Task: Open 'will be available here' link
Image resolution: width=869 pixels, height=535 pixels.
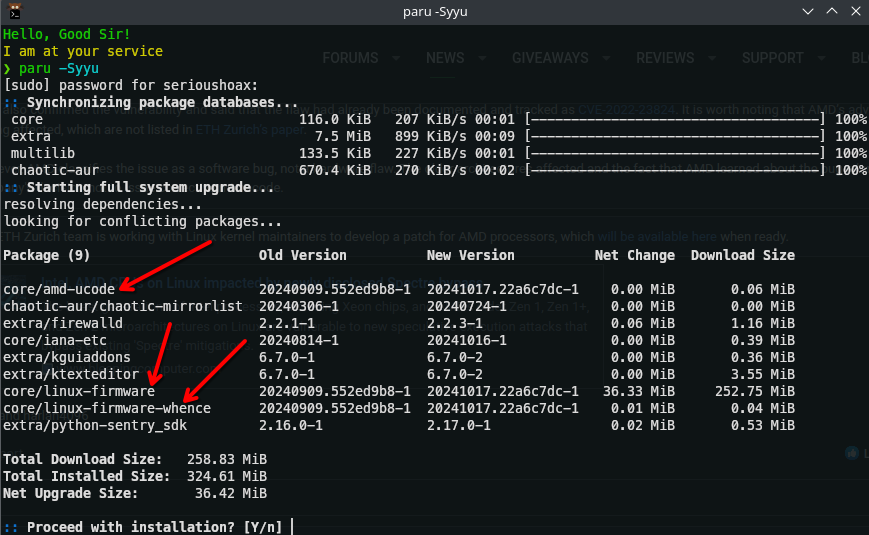Action: tap(657, 237)
